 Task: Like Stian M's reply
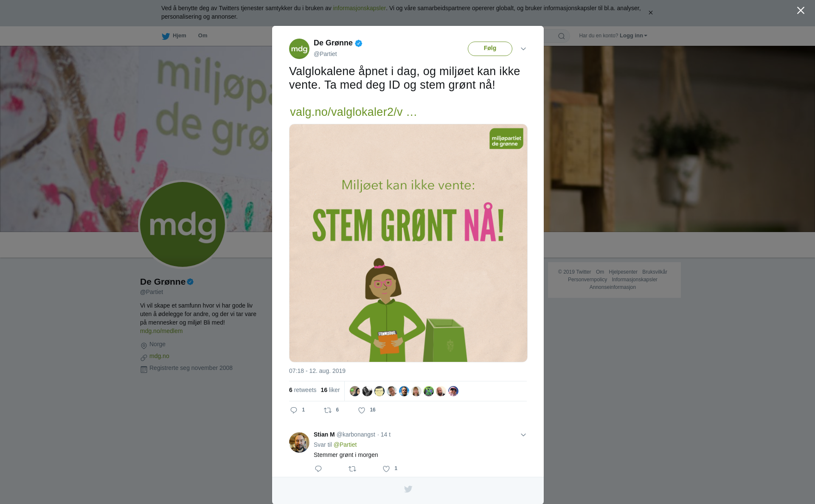click(x=386, y=469)
